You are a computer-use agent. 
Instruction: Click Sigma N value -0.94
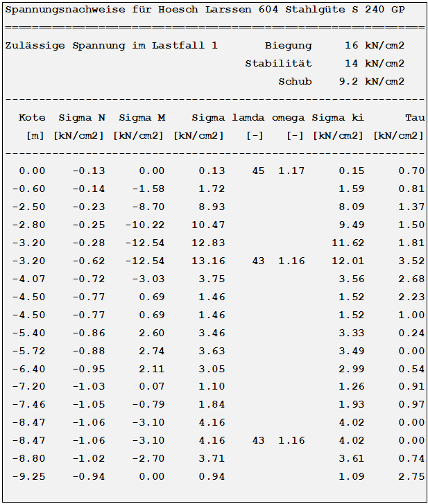click(x=88, y=476)
